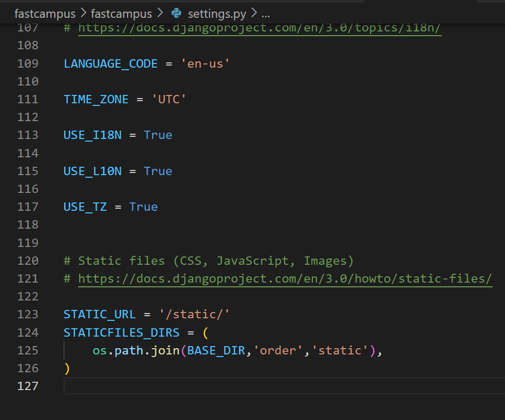This screenshot has height=420, width=505.
Task: Open the static-files howto documentation link
Action: click(285, 279)
